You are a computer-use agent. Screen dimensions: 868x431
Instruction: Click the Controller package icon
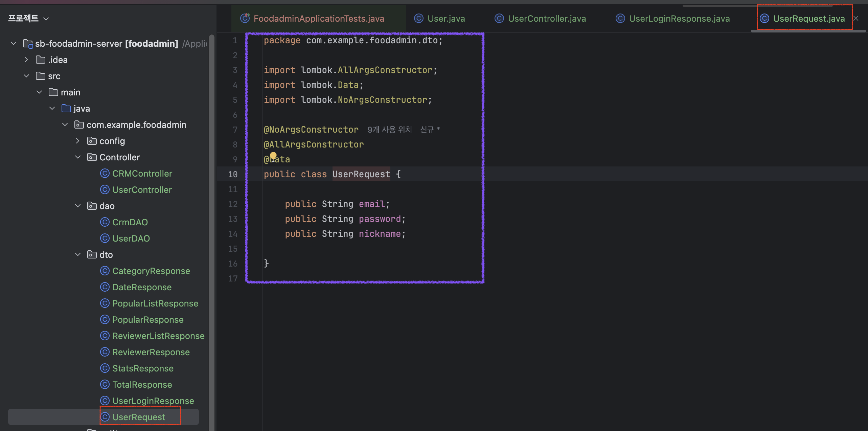click(x=92, y=157)
